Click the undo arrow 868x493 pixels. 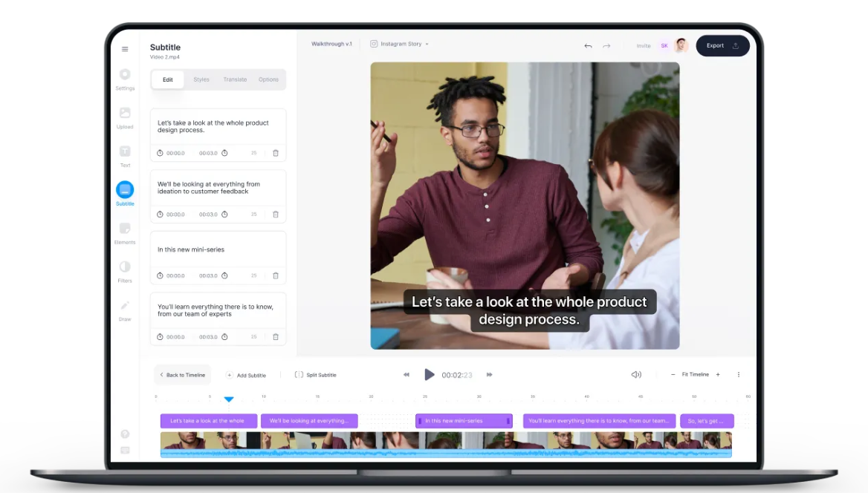tap(588, 46)
